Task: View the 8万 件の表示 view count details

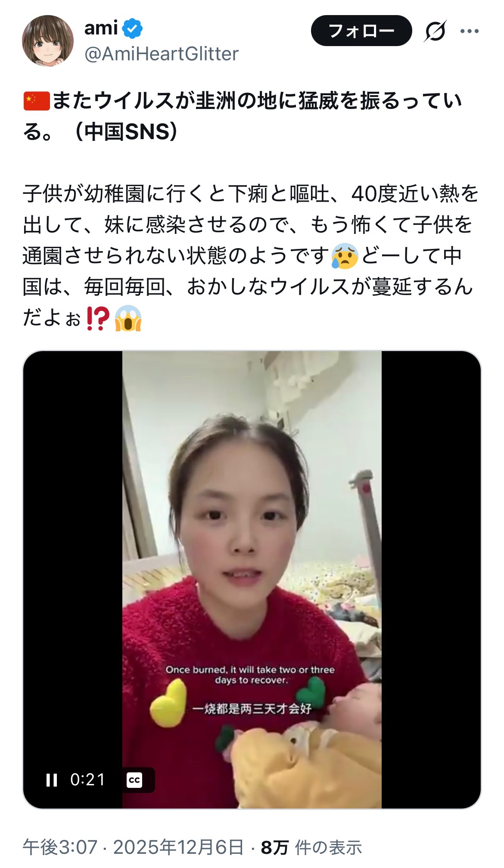Action: 311,847
